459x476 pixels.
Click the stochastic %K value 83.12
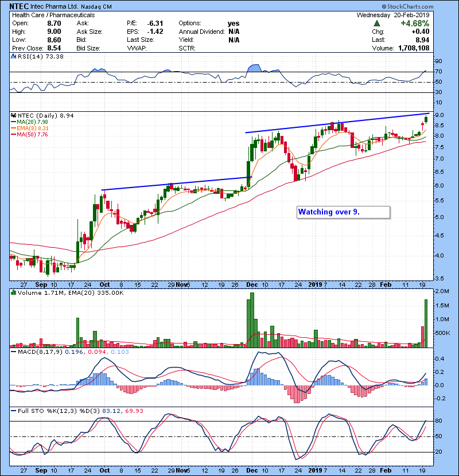click(x=111, y=411)
